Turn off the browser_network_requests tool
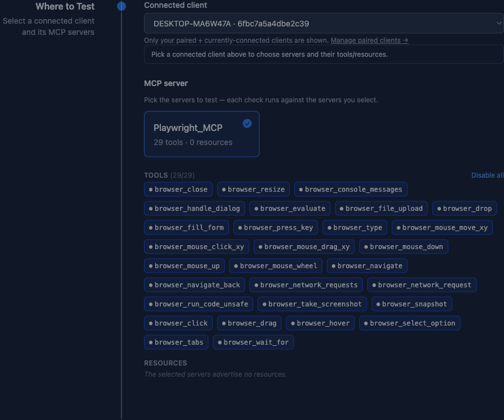The image size is (504, 420). click(x=306, y=284)
